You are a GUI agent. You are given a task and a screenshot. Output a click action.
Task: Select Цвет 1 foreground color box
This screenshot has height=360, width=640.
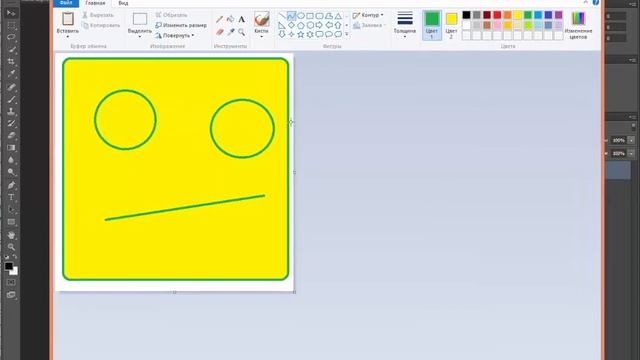tap(432, 25)
